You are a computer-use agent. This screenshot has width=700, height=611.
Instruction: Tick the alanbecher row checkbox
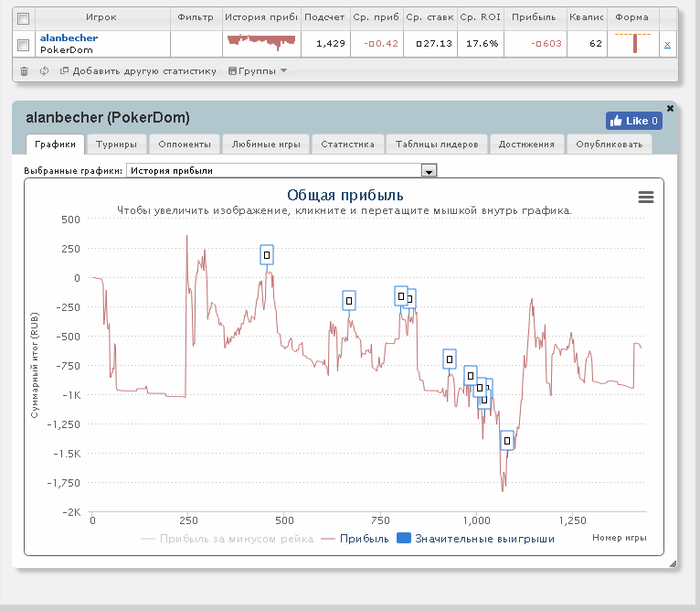23,45
